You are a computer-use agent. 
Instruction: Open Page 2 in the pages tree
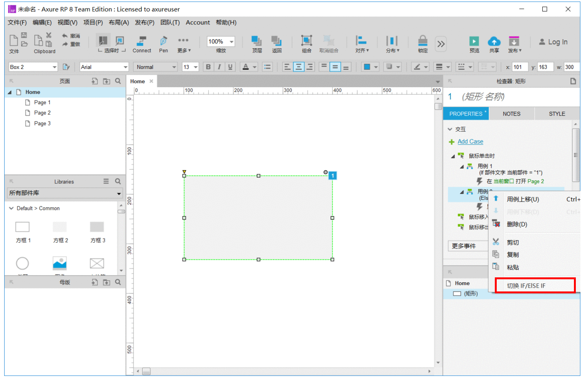pyautogui.click(x=42, y=113)
